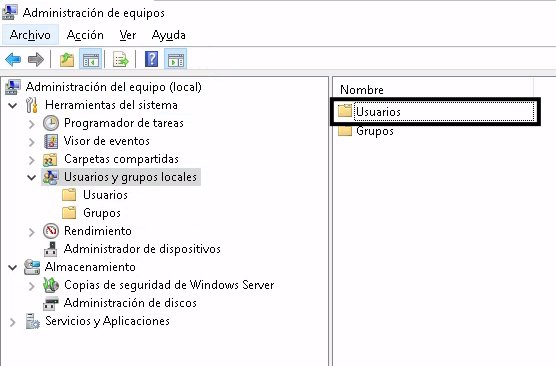Open the Archivo menu
The image size is (556, 366).
30,35
